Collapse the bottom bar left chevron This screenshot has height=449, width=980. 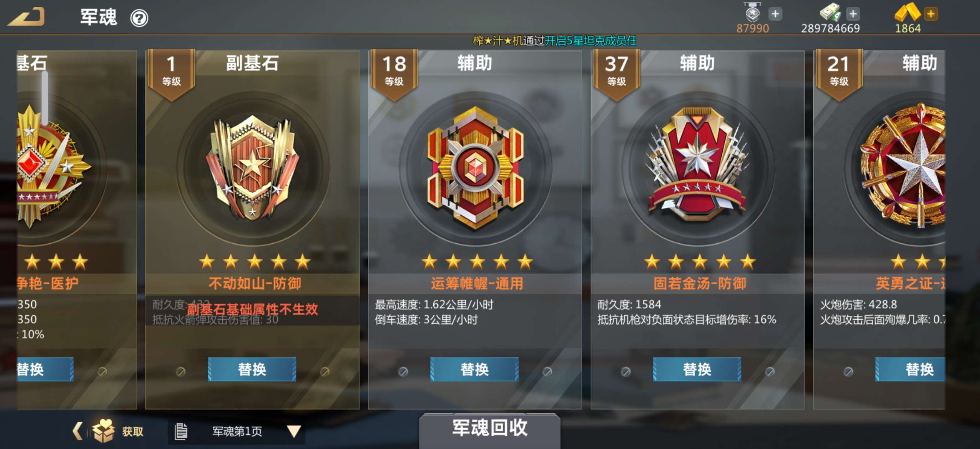pos(77,431)
